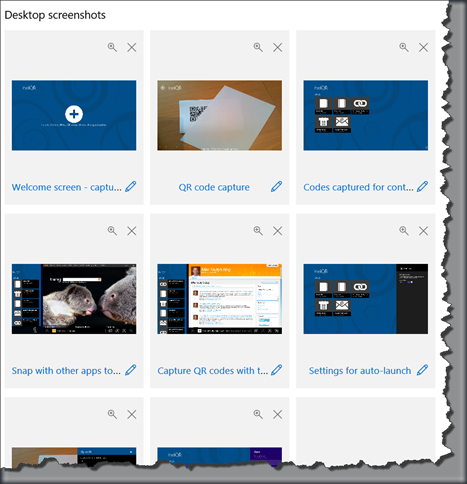Image resolution: width=467 pixels, height=484 pixels.
Task: Zoom into the Welcome screen screenshot
Action: (x=112, y=47)
